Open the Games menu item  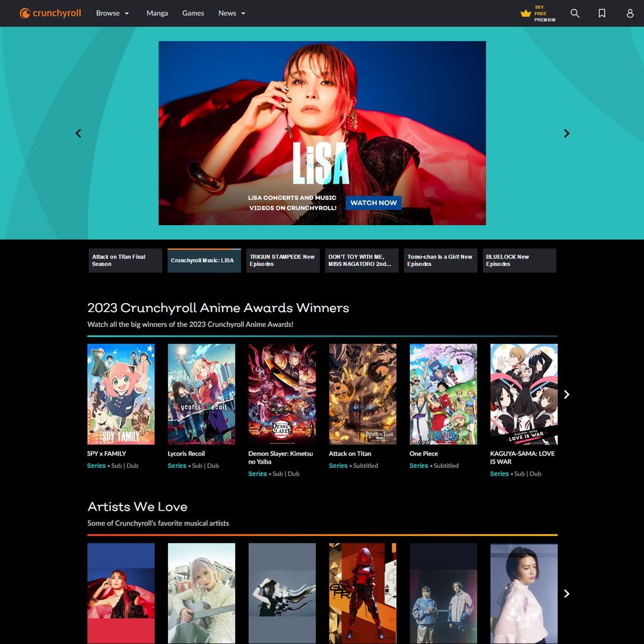[193, 13]
